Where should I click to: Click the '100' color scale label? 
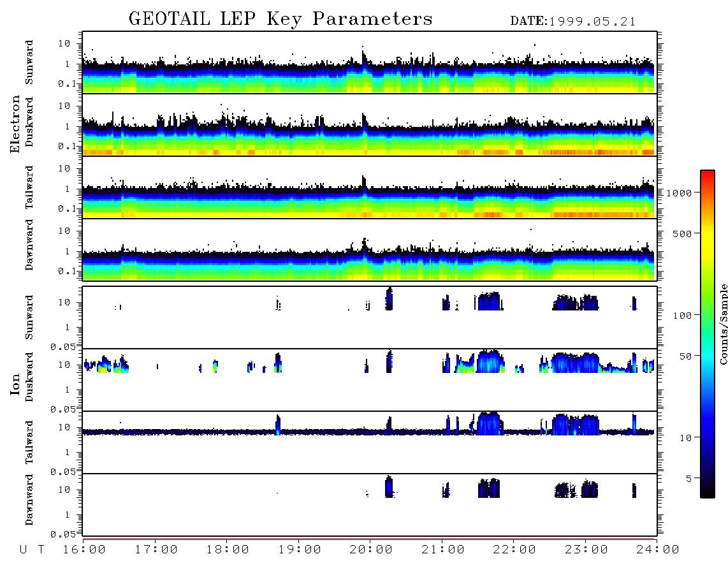682,316
